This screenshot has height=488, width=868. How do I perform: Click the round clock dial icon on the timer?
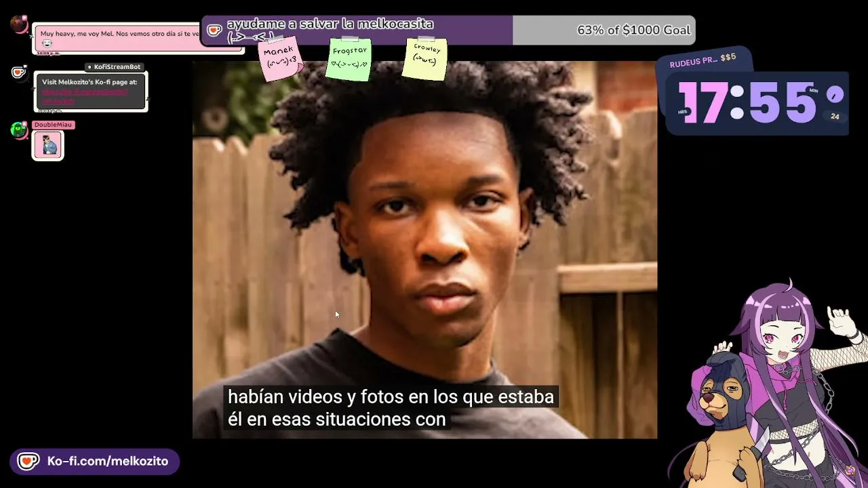(x=835, y=95)
